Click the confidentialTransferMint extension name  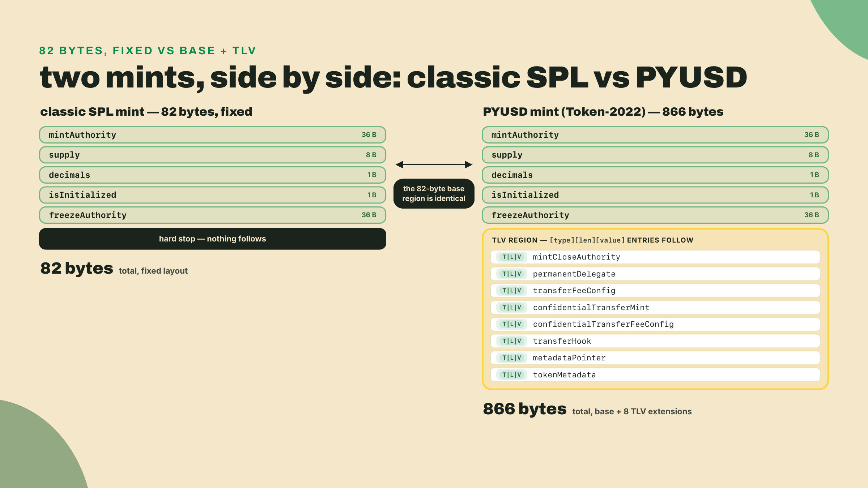[591, 308]
